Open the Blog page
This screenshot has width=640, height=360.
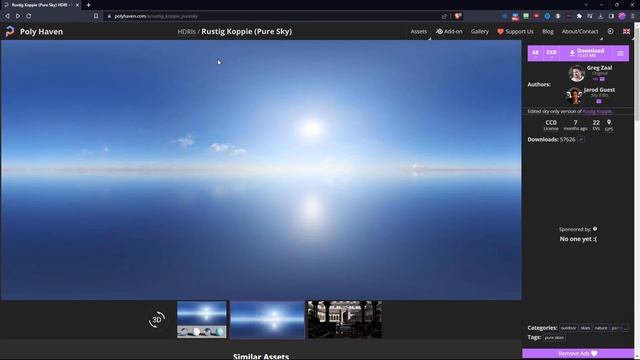coord(548,31)
